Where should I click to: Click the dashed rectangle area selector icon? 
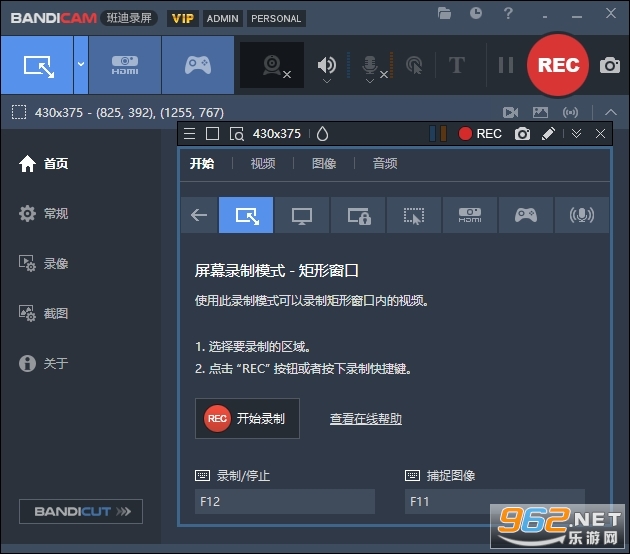tap(19, 112)
